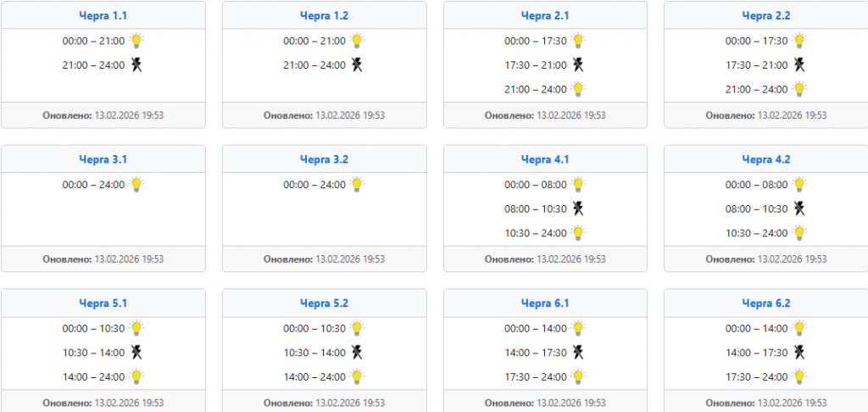Screen dimensions: 868x412
Task: Click the lightbulb icon in Черга 3.1
Action: coord(136,184)
